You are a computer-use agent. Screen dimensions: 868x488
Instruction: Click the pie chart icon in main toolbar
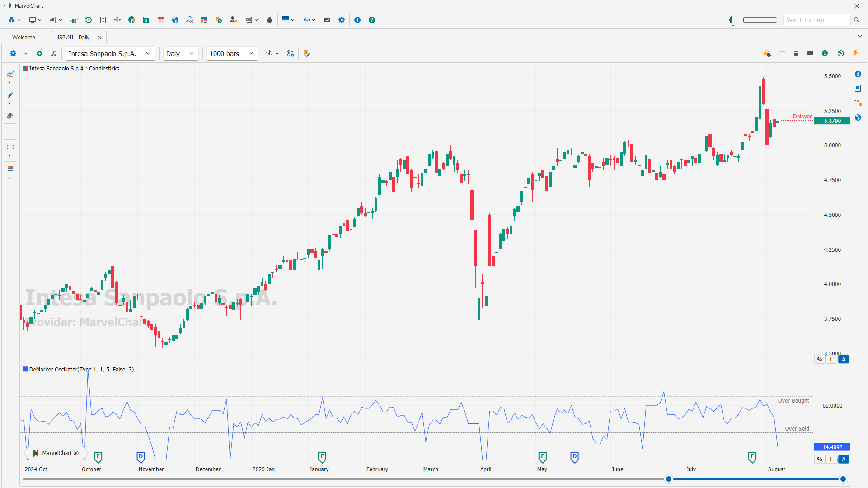pyautogui.click(x=132, y=20)
